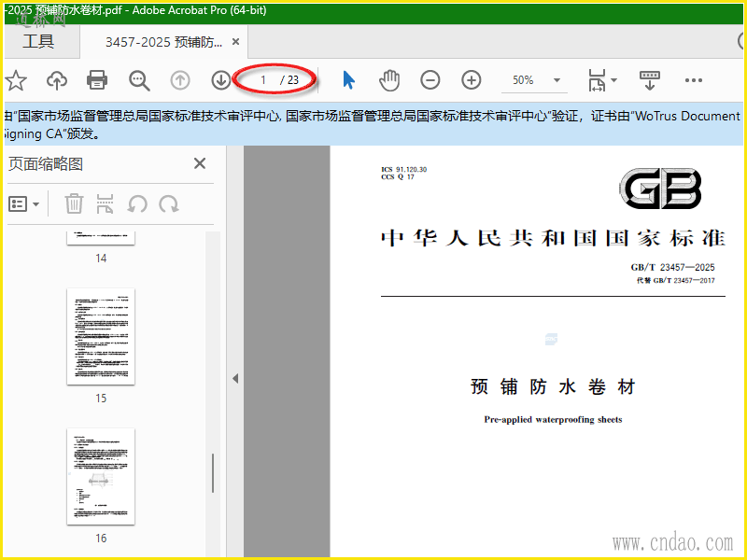The height and width of the screenshot is (560, 747).
Task: Select page 16 thumbnail
Action: [101, 477]
